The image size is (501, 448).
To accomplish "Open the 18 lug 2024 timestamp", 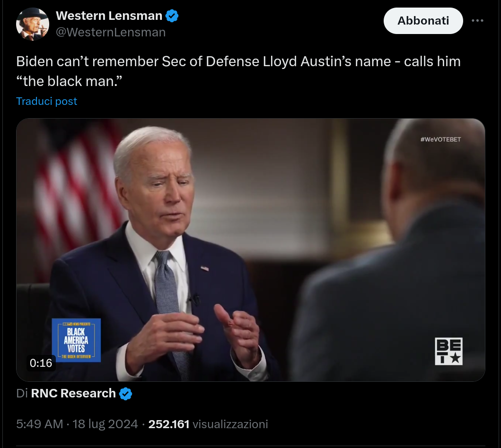I will (x=105, y=424).
